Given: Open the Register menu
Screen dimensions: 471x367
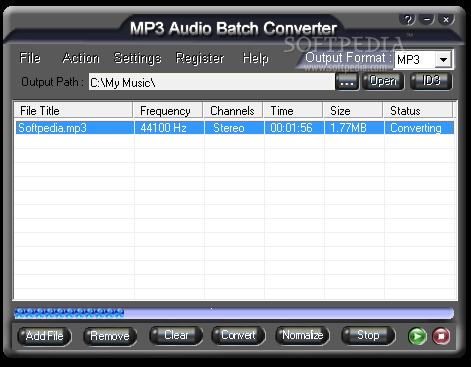Looking at the screenshot, I should [x=200, y=58].
